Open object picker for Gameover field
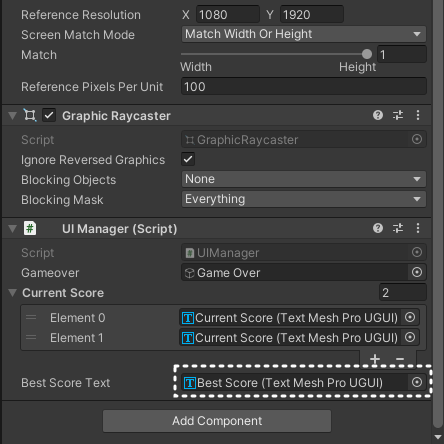444x444 pixels. tap(417, 272)
